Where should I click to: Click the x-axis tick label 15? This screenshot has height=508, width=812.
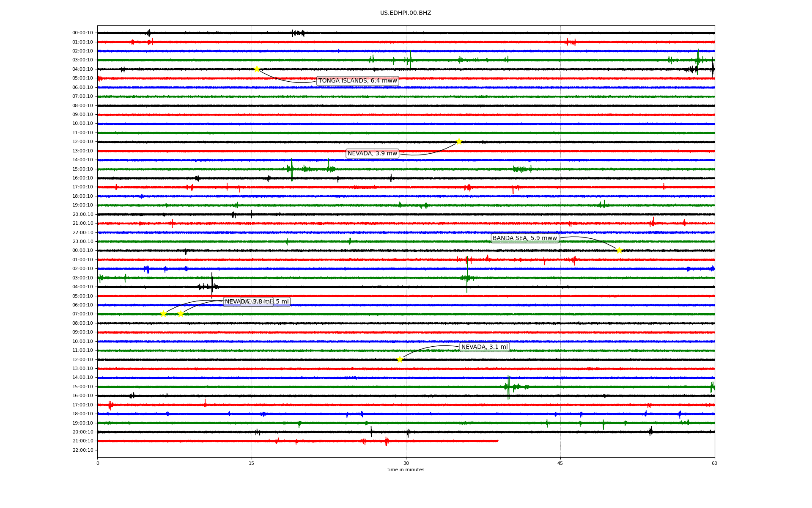click(x=252, y=463)
